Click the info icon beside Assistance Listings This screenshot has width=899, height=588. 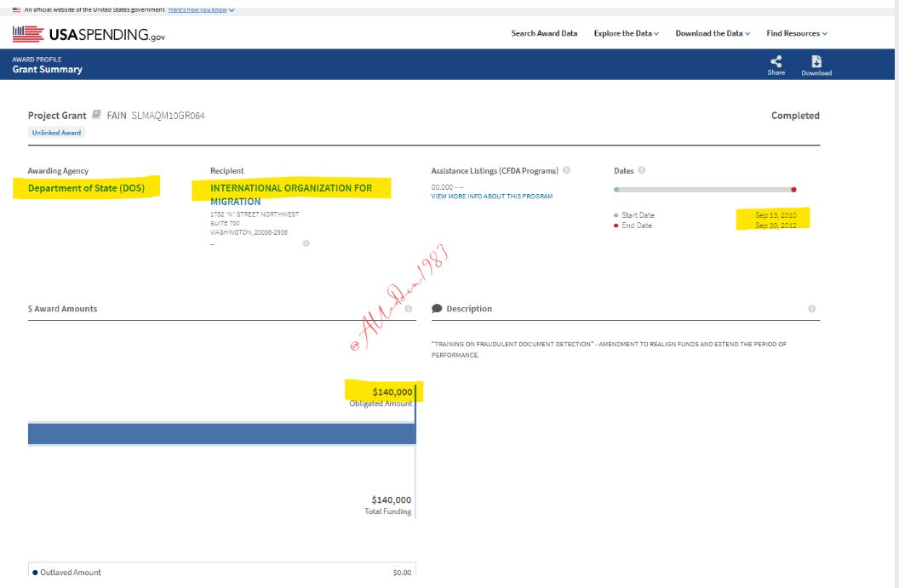click(566, 170)
